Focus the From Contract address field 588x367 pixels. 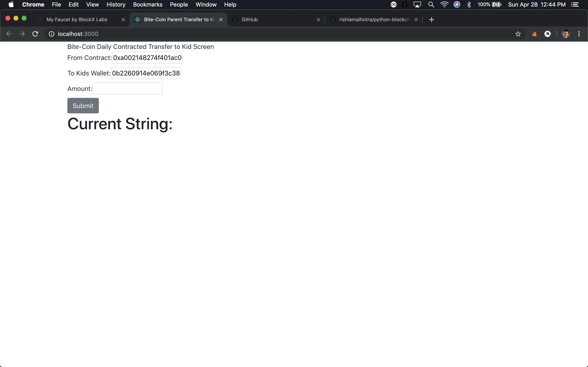point(147,58)
